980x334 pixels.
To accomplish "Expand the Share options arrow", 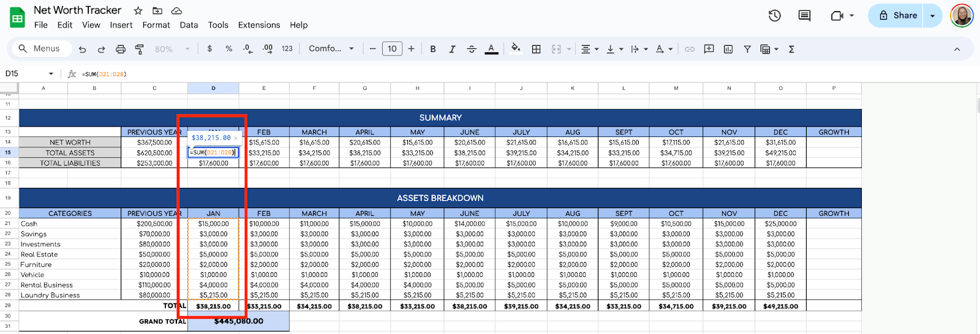I will pos(933,16).
